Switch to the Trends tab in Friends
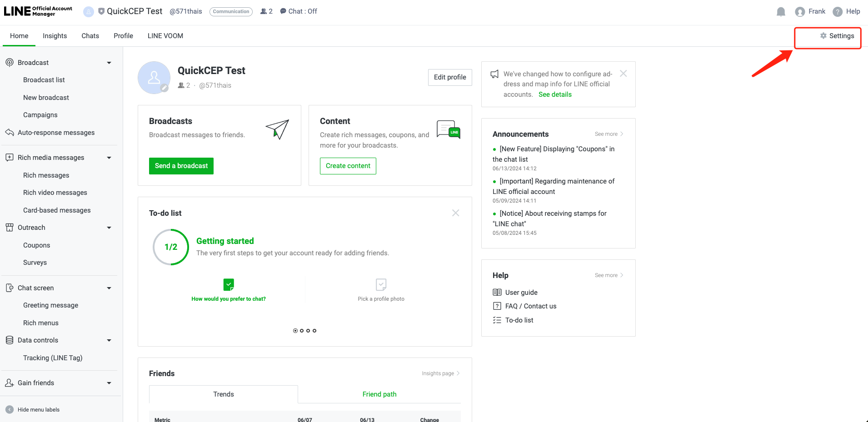 tap(224, 394)
